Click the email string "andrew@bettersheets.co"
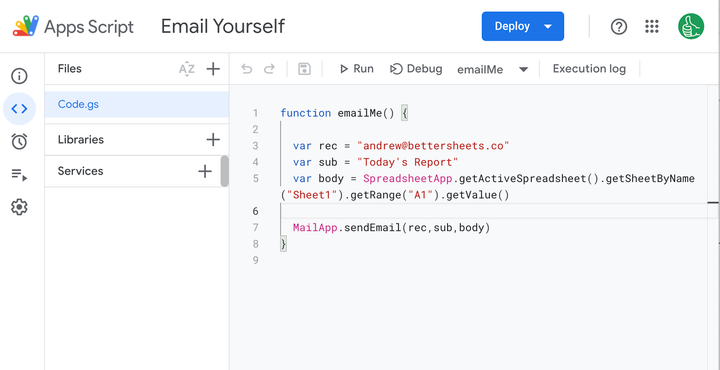 click(433, 146)
